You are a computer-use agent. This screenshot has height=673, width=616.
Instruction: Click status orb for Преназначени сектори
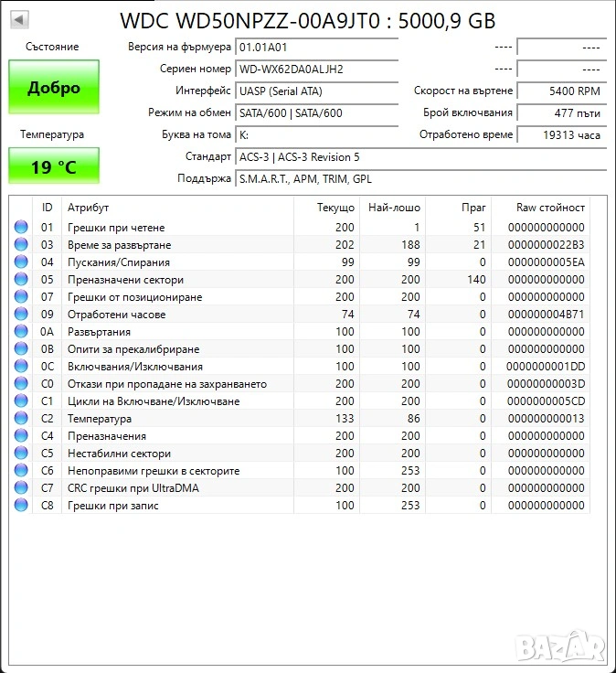point(21,280)
